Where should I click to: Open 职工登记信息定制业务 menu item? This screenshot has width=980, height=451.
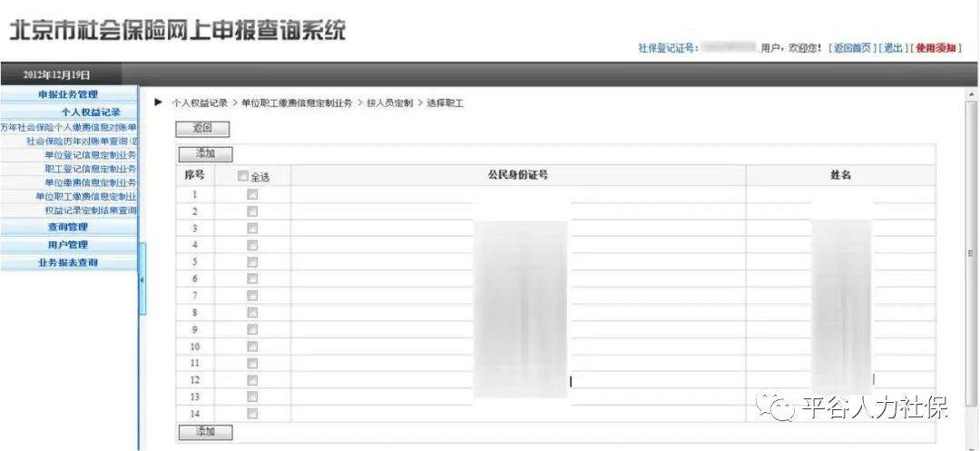[91, 169]
